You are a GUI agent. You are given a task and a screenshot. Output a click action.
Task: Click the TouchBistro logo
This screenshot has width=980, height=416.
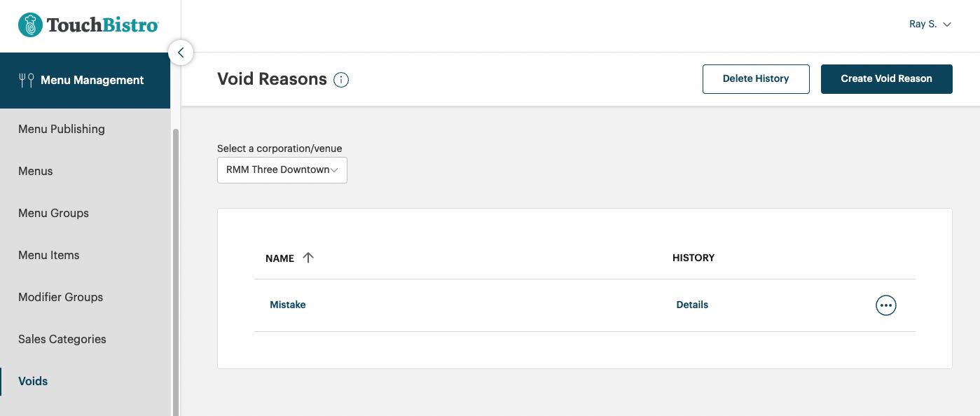point(88,24)
